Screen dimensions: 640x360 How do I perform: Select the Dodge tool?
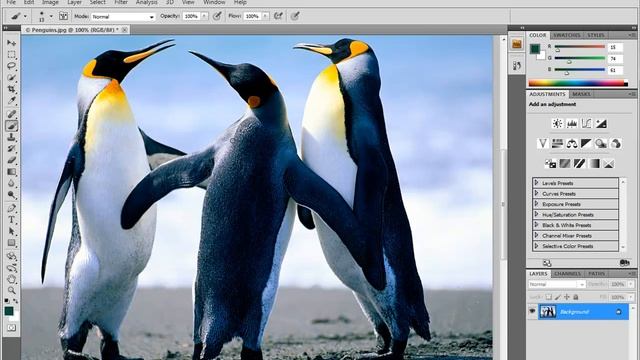(x=11, y=195)
